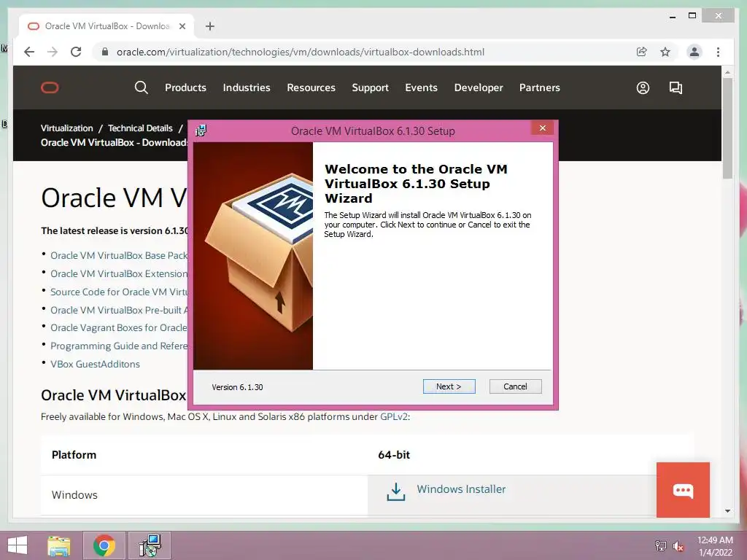
Task: Open the Developer menu
Action: [479, 87]
